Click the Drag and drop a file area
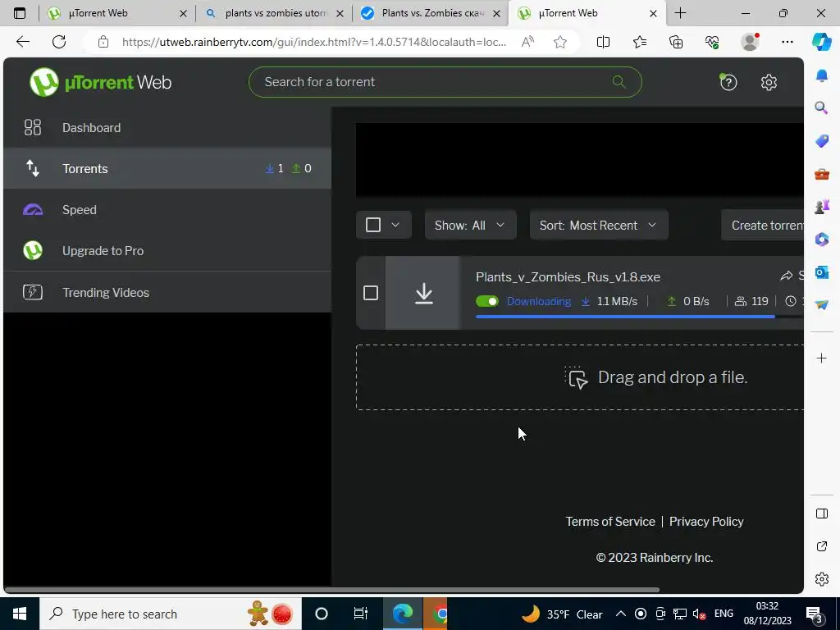The width and height of the screenshot is (840, 630). point(580,377)
